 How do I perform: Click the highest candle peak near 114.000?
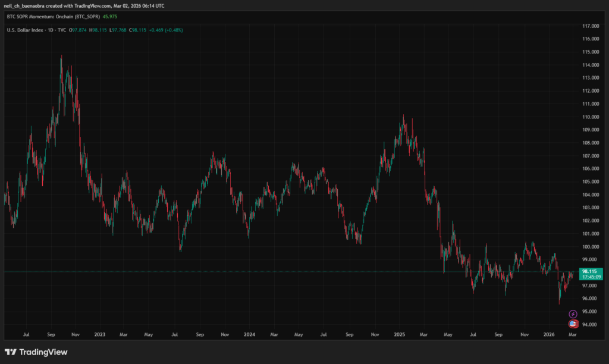61,58
